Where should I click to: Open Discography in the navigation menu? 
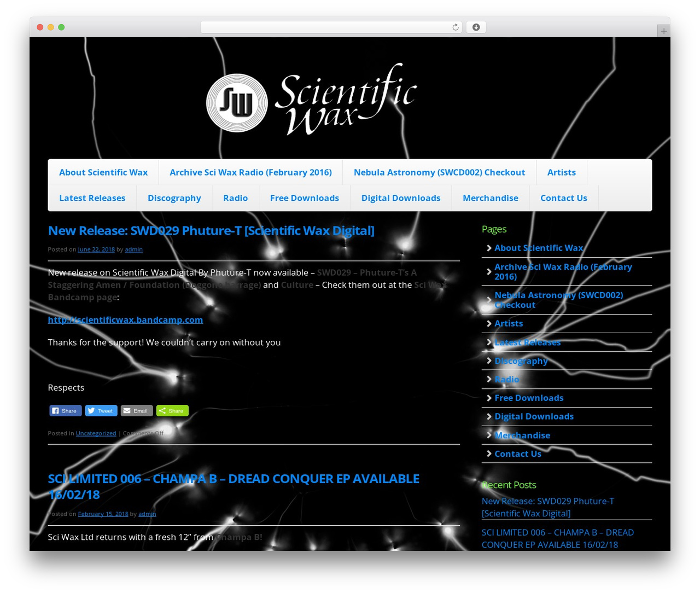coord(174,198)
